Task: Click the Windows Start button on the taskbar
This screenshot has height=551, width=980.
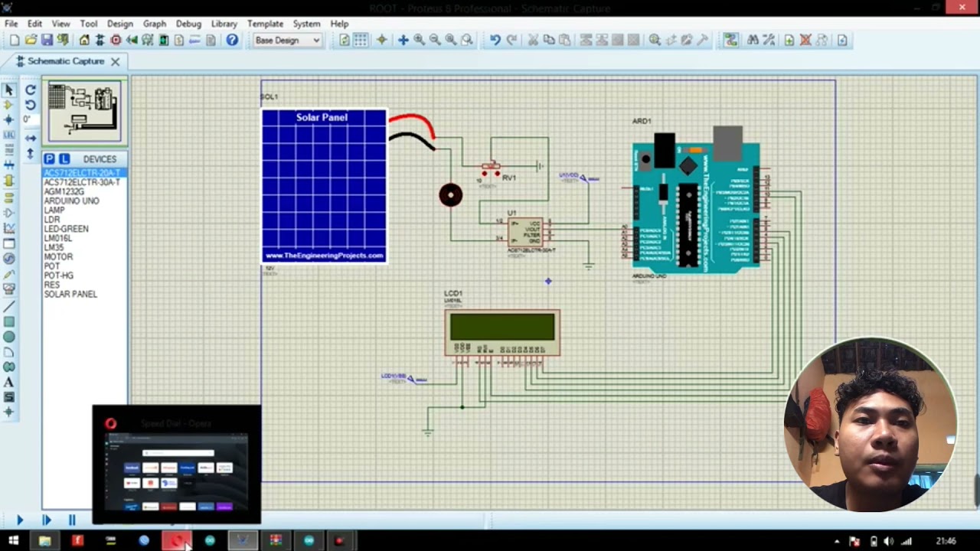Action: point(13,541)
